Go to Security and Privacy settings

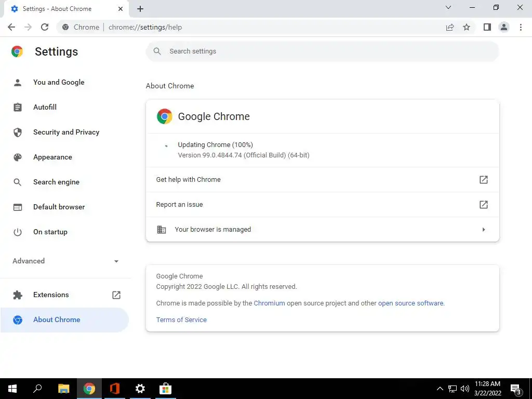66,132
